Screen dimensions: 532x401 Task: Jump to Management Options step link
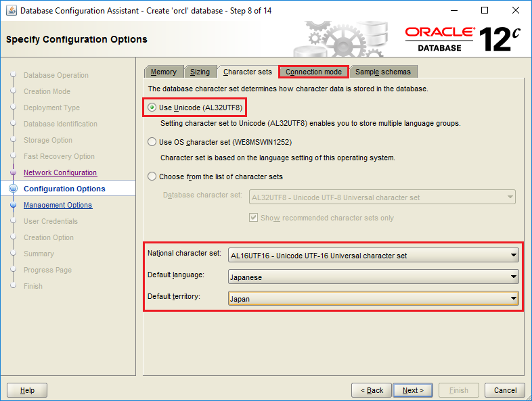pos(58,205)
